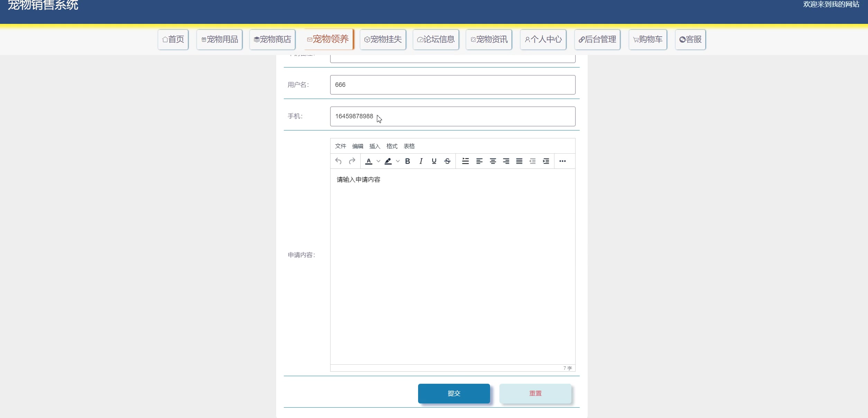This screenshot has width=868, height=418.
Task: Decrease indent of paragraph
Action: click(x=533, y=161)
